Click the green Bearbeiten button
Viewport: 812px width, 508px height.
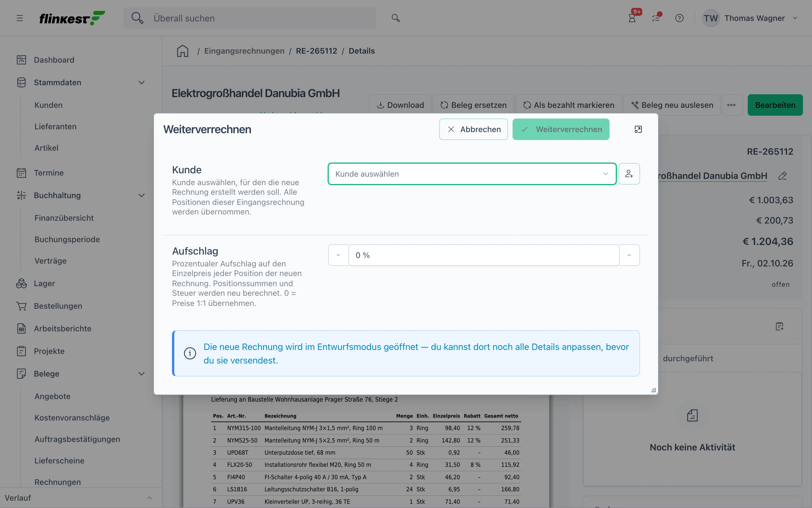[775, 105]
